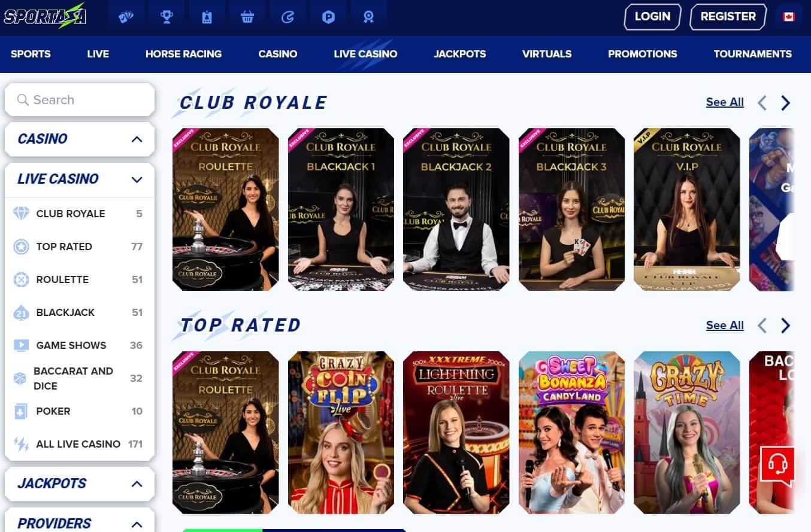Focus the Search input field
This screenshot has height=532, width=811.
tap(80, 100)
